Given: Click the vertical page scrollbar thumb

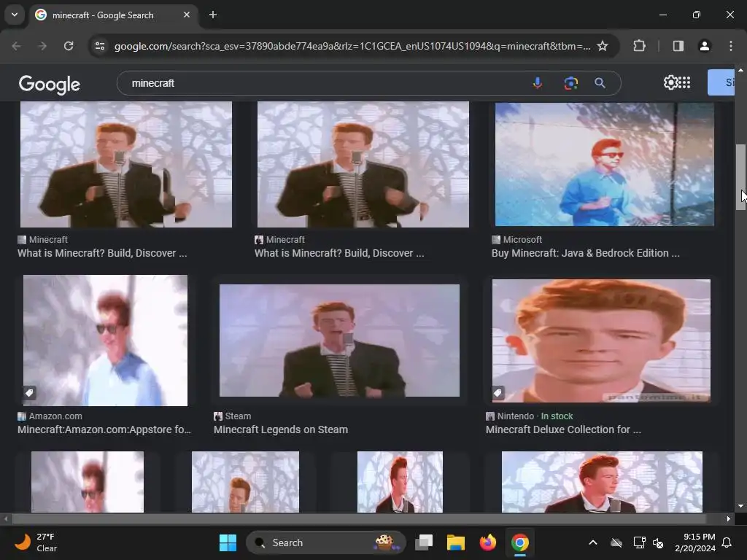Looking at the screenshot, I should [x=740, y=176].
